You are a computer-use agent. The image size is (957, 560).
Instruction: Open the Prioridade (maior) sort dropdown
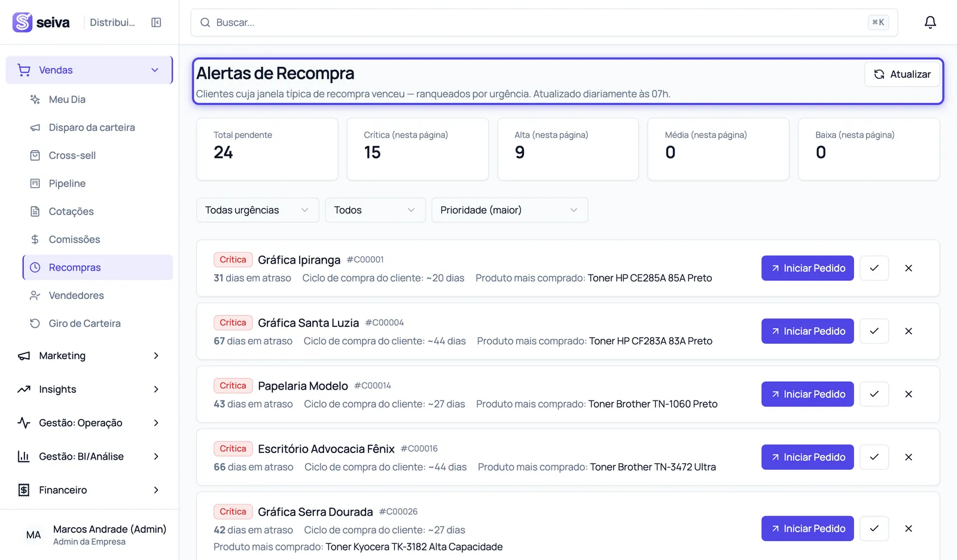point(510,210)
